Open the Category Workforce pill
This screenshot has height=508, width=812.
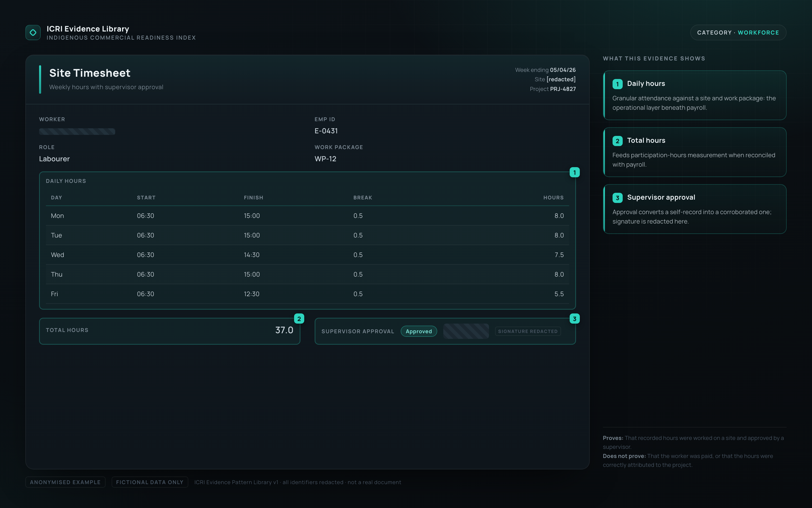click(x=738, y=33)
